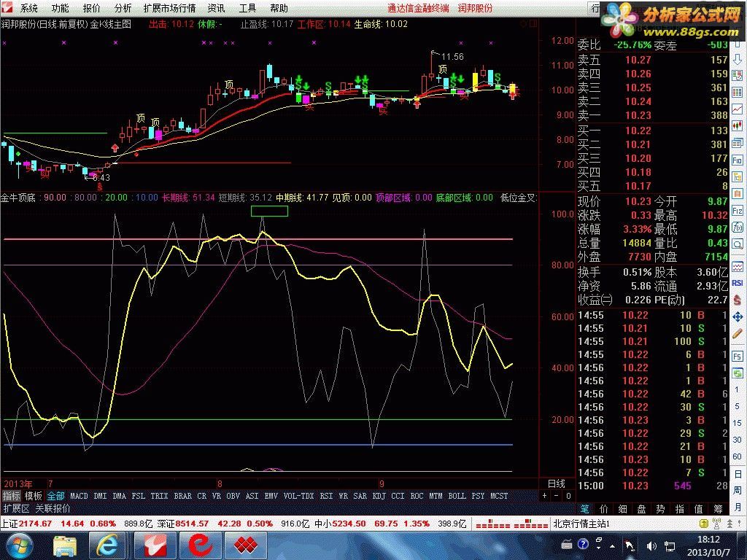Click the F5 chart switch icon
Image resolution: width=747 pixels, height=560 pixels.
pyautogui.click(x=738, y=356)
